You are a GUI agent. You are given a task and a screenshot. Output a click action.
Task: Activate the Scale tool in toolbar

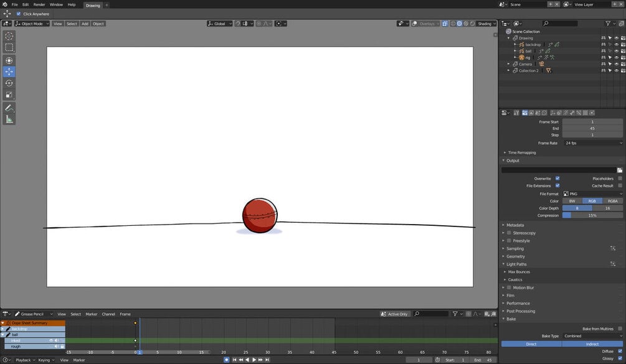tap(9, 95)
